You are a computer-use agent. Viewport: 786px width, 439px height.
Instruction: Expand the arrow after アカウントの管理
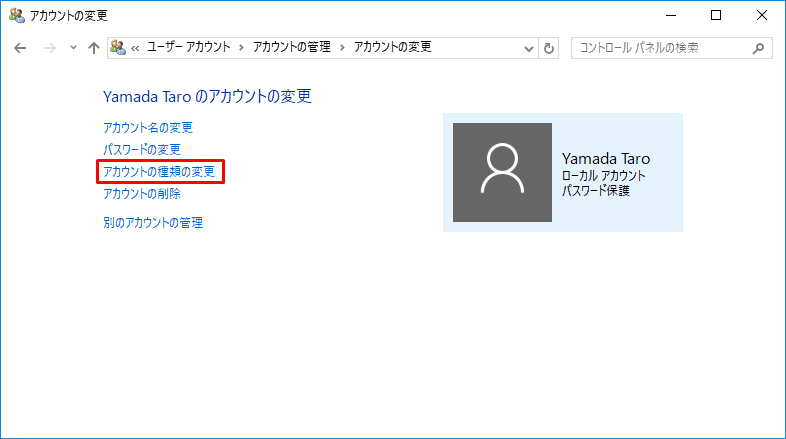[342, 48]
